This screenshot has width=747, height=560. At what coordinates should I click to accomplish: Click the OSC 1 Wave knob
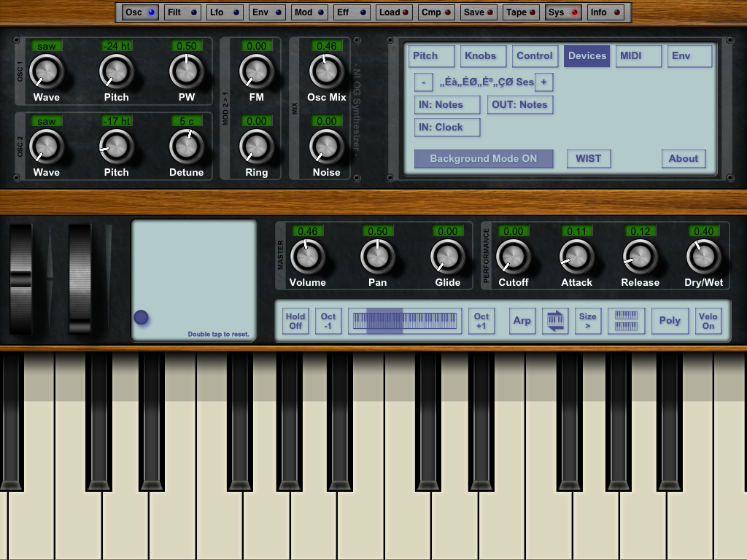[46, 71]
